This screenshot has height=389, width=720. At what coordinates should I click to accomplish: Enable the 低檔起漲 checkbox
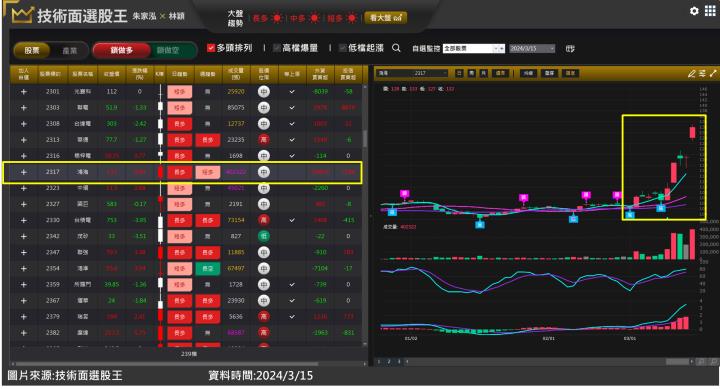click(x=343, y=48)
